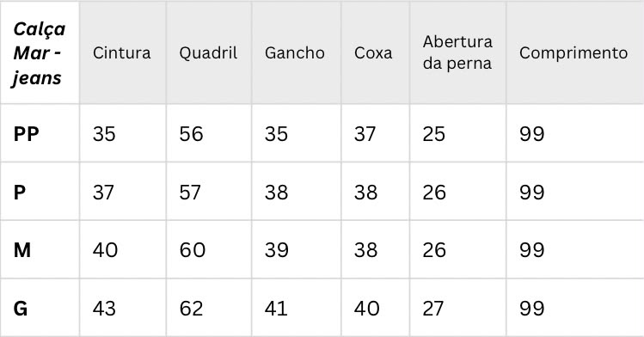This screenshot has width=644, height=337.
Task: Click Quadril value 60 in M row
Action: [193, 250]
